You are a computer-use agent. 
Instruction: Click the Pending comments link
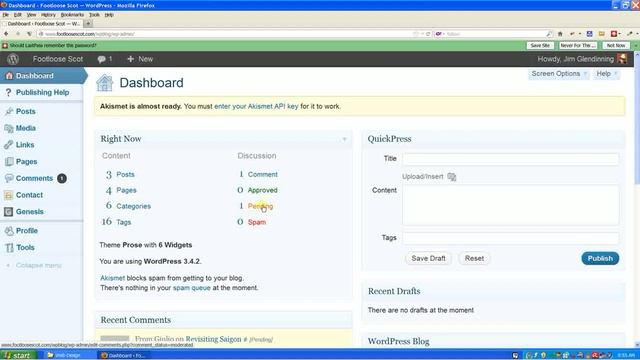point(260,206)
